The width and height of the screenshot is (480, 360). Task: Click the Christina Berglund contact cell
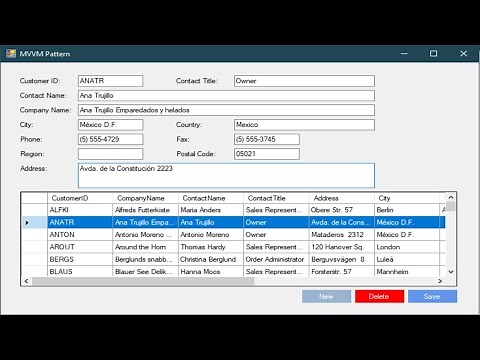(211, 259)
